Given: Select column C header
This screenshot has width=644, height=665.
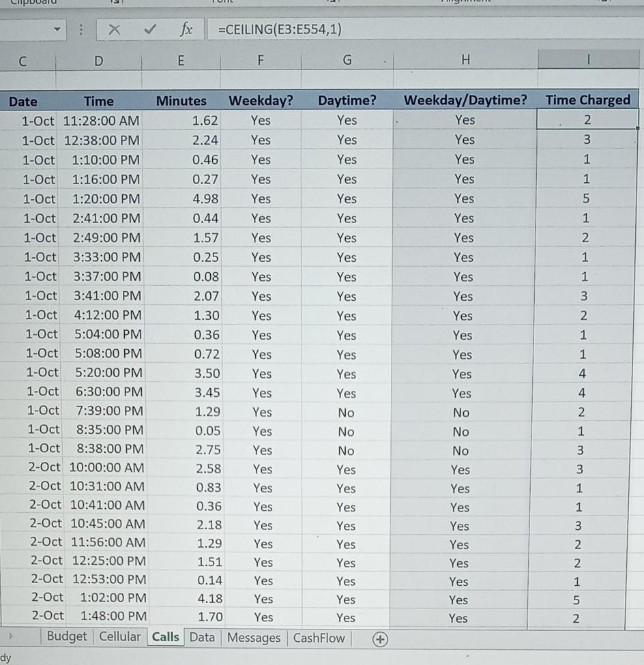Looking at the screenshot, I should (23, 61).
